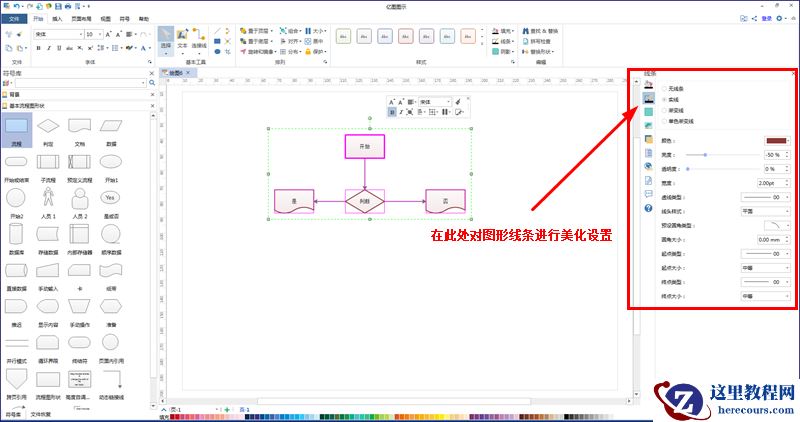Screen dimensions: 800x422
Task: Open the 终点大小 (End size) dropdown
Action: (x=765, y=296)
